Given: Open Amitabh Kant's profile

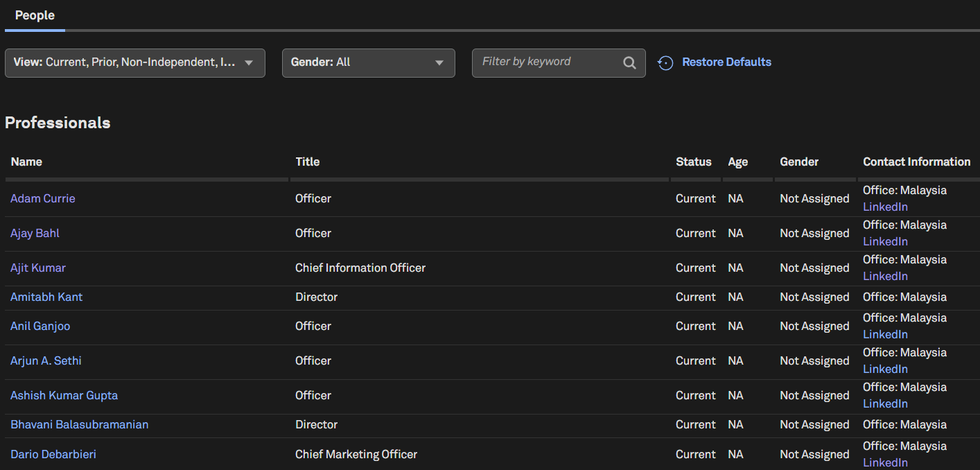Looking at the screenshot, I should tap(46, 297).
